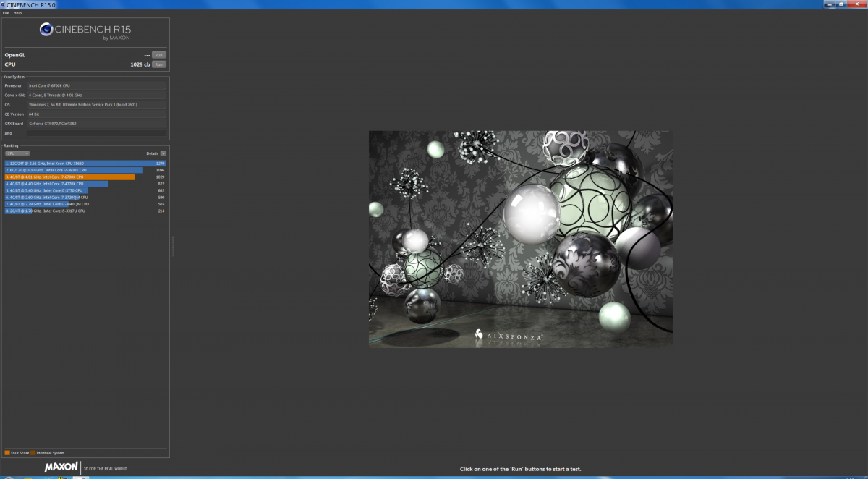The width and height of the screenshot is (868, 479).
Task: Run the OpenGL benchmark test
Action: (x=158, y=55)
